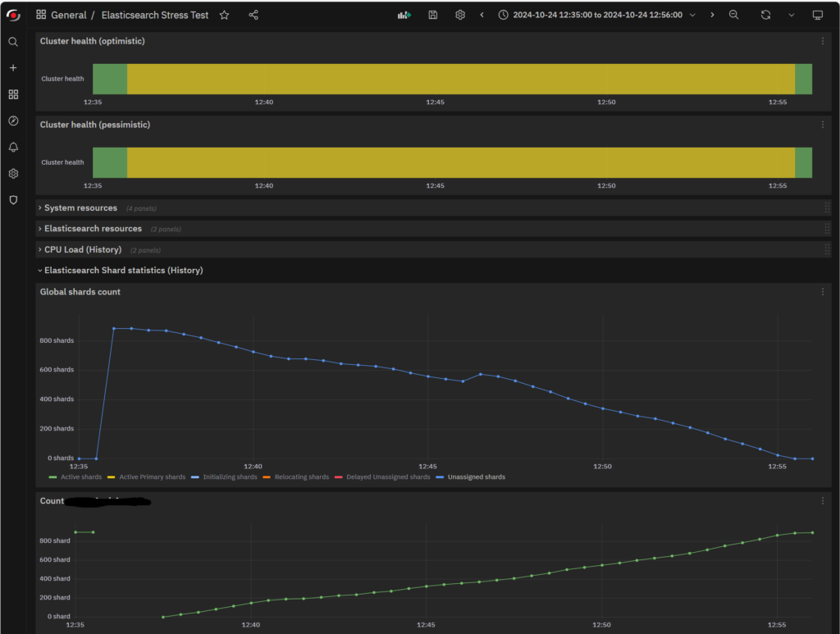Click the yellow segment in pessimistic health bar
This screenshot has height=634, width=840.
pos(461,162)
